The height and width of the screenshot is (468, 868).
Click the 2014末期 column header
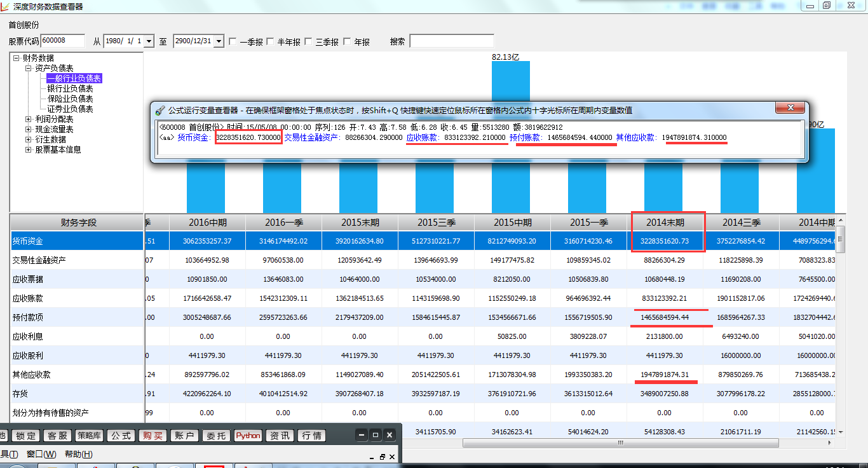coord(665,223)
